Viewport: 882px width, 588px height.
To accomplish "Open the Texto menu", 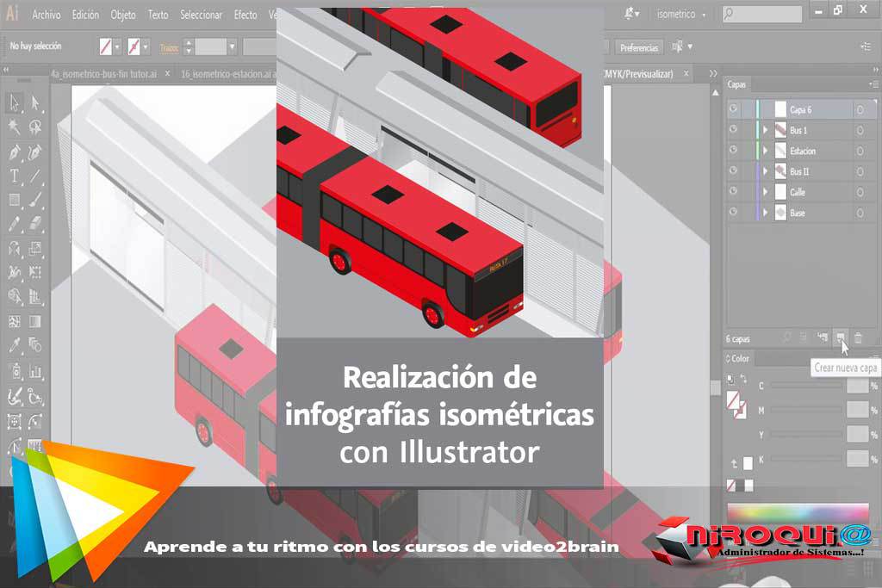I will click(x=158, y=15).
